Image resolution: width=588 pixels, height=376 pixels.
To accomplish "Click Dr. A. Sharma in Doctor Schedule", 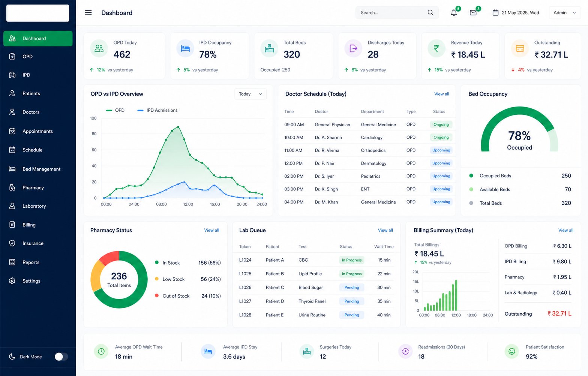I will 328,138.
